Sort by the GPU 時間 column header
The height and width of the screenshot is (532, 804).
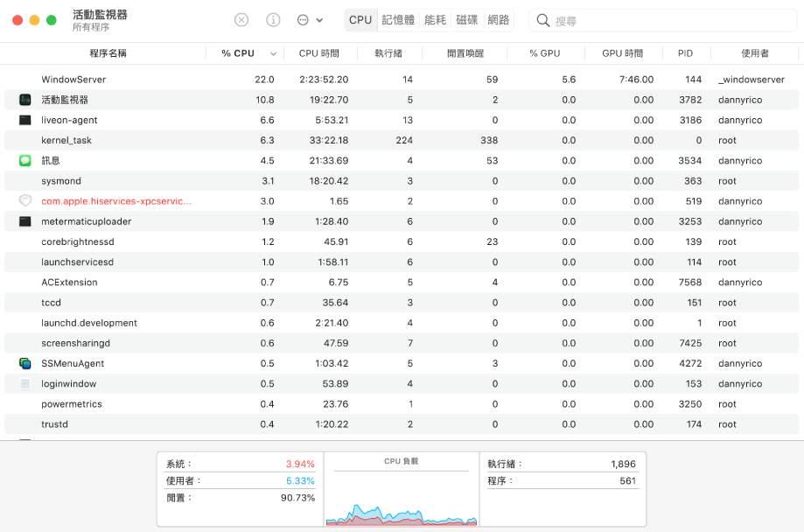coord(623,53)
